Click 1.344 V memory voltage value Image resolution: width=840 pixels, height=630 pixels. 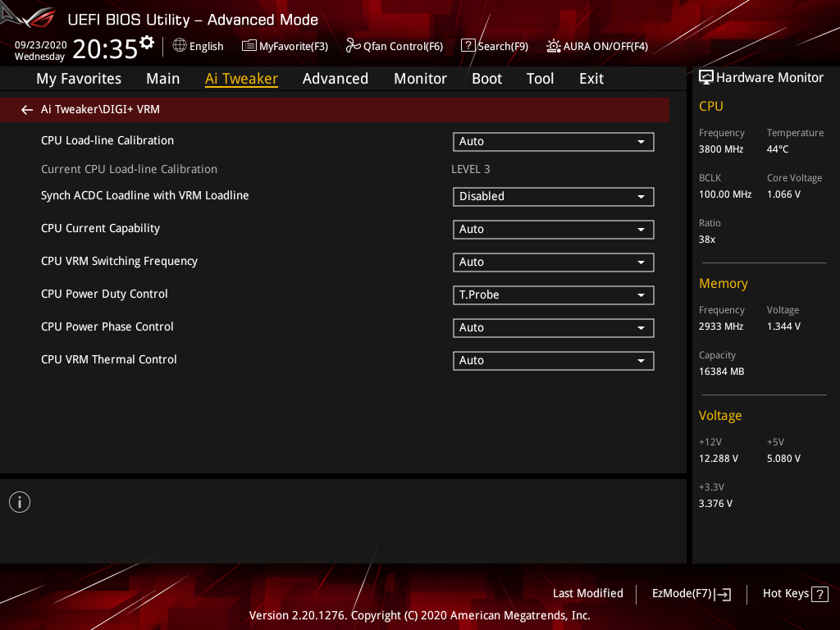[x=783, y=326]
